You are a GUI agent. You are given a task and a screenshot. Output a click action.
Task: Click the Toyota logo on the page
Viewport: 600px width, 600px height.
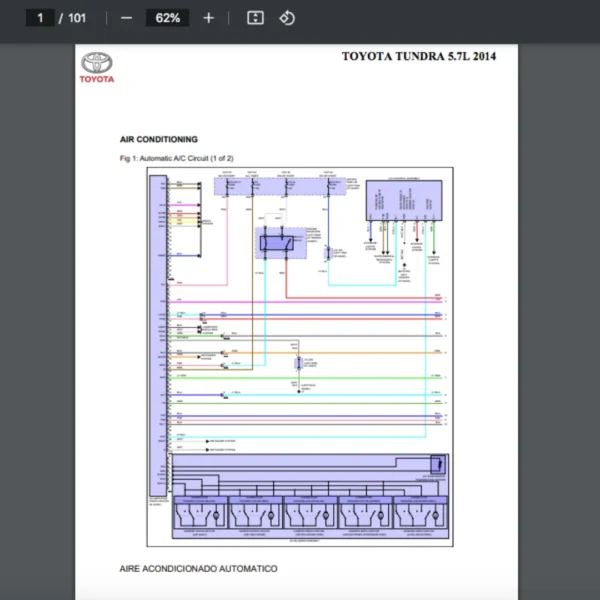pos(98,67)
